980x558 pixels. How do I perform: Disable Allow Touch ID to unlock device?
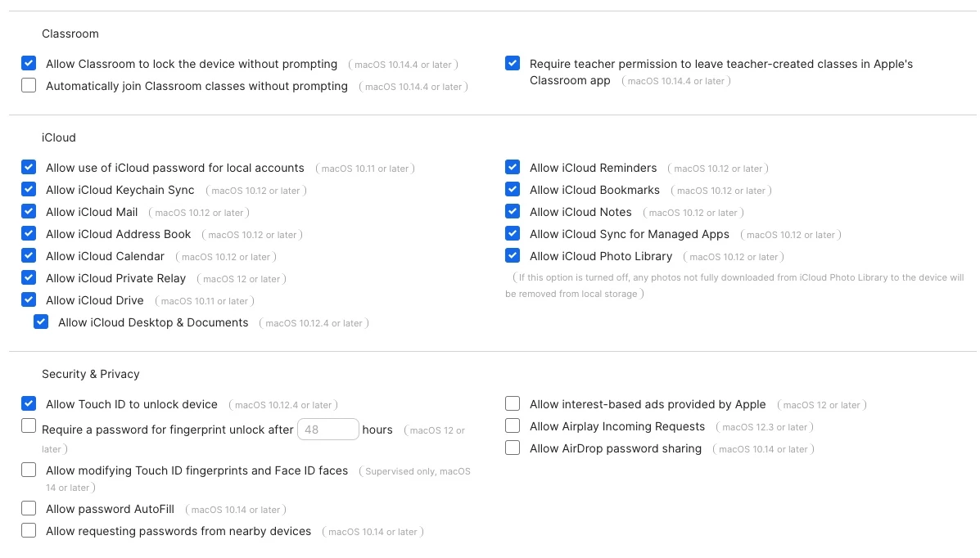[x=29, y=403]
